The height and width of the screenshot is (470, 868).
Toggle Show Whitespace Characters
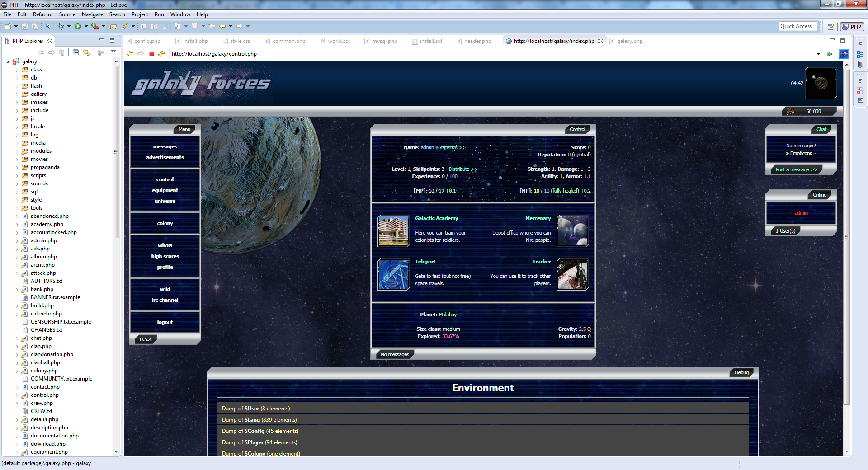click(x=154, y=26)
